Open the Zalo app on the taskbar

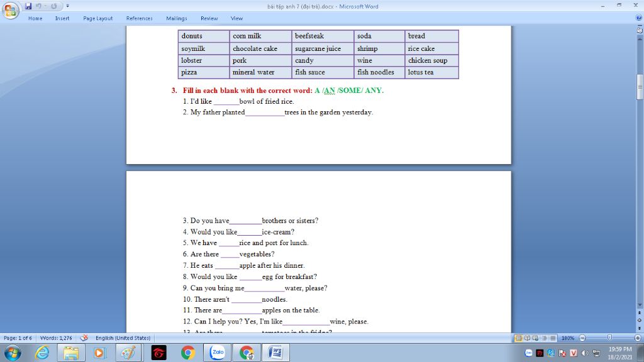point(217,353)
